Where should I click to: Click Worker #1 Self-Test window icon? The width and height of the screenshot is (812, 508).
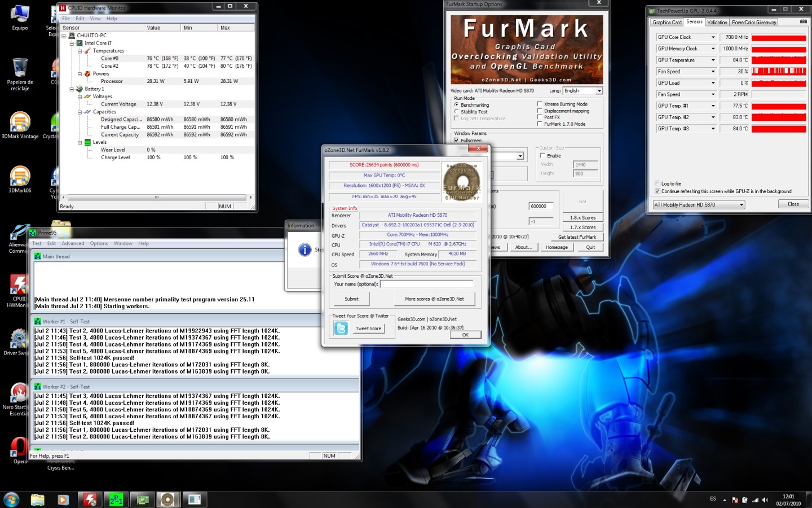point(37,321)
